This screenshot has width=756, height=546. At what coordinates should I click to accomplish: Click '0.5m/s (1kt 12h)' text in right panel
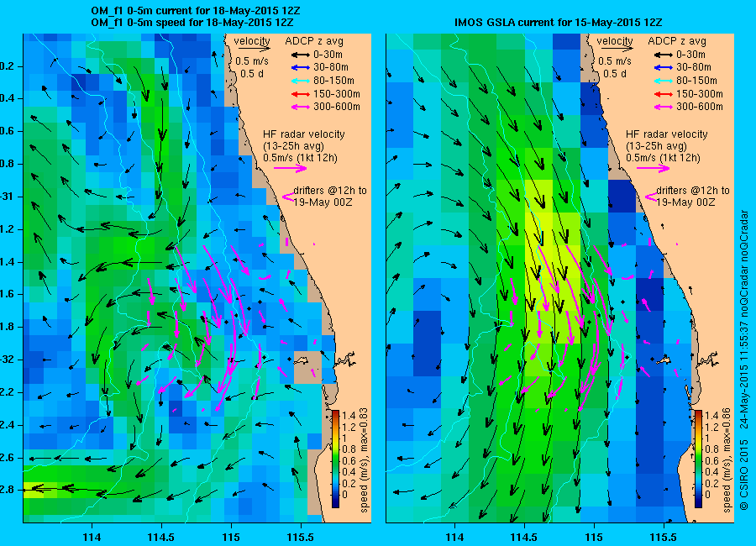coord(663,158)
